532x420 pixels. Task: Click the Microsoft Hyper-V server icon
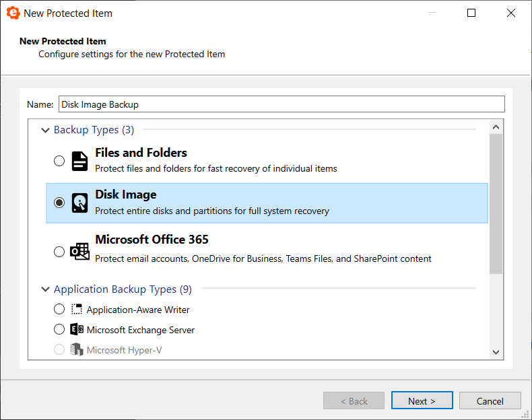77,350
